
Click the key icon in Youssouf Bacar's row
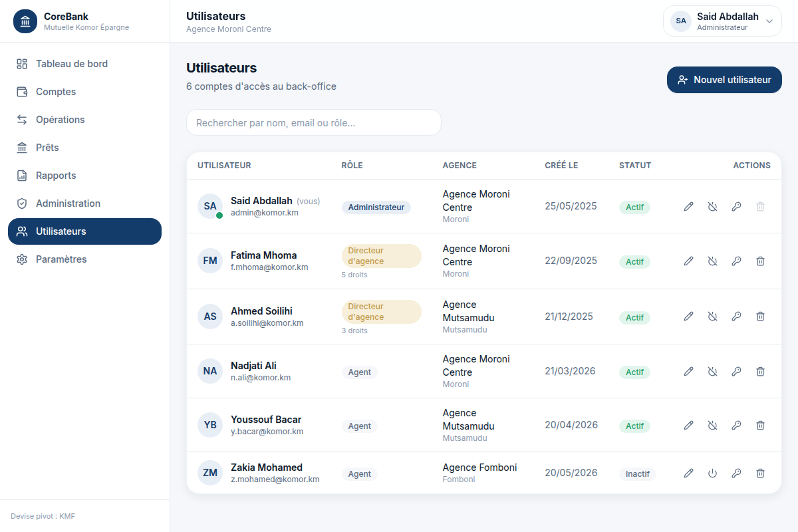736,425
